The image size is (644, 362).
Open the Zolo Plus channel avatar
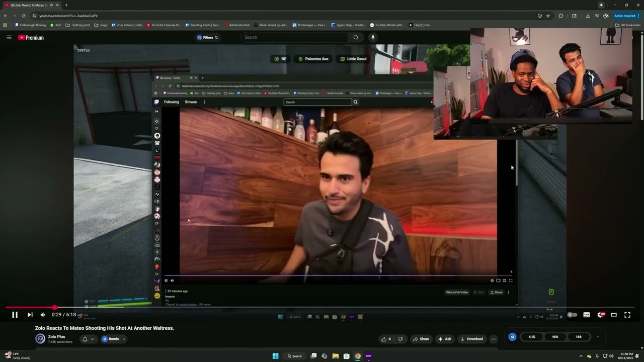[x=40, y=339]
